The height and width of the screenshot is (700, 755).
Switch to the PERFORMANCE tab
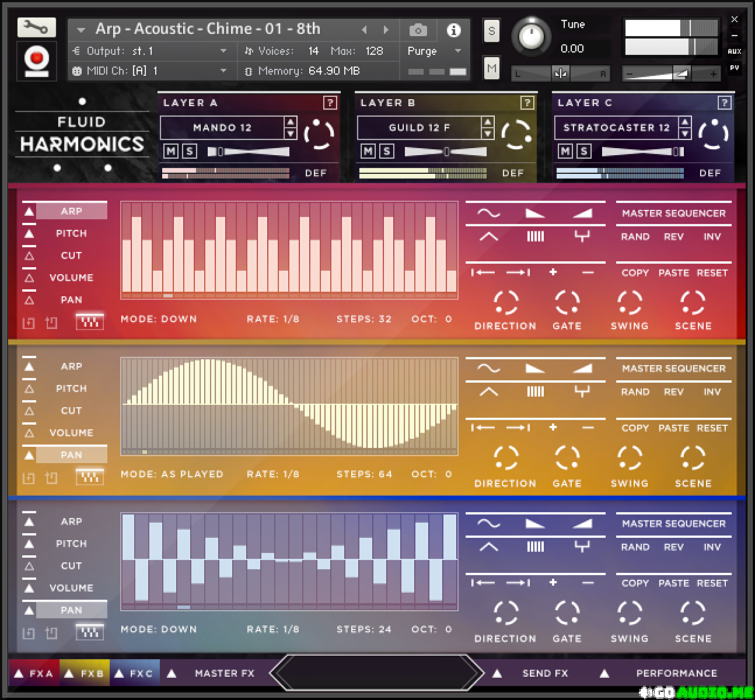[x=676, y=673]
